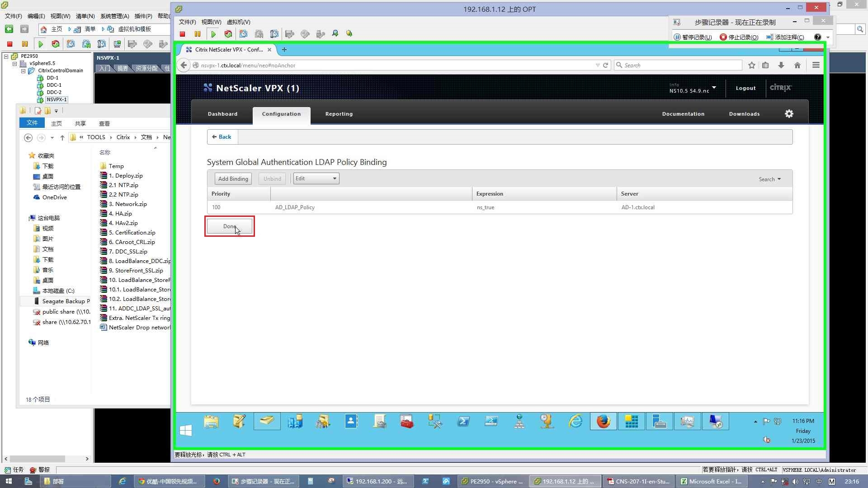Click the red toolbox icon in guest taskbar
The width and height of the screenshot is (868, 488).
pos(407,421)
